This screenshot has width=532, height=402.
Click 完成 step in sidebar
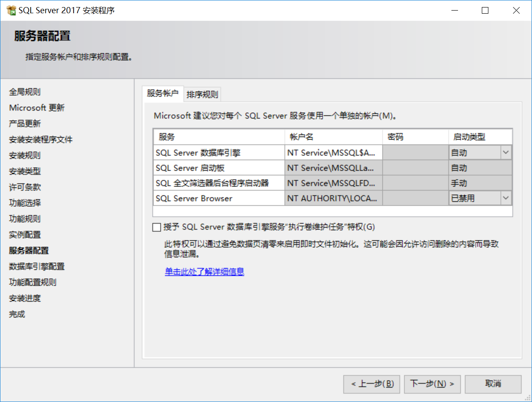click(x=17, y=314)
